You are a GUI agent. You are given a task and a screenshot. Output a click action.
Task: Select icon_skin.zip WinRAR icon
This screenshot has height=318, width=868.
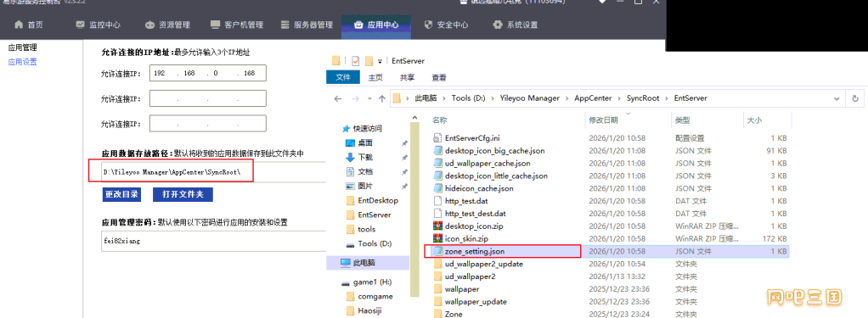tap(437, 239)
